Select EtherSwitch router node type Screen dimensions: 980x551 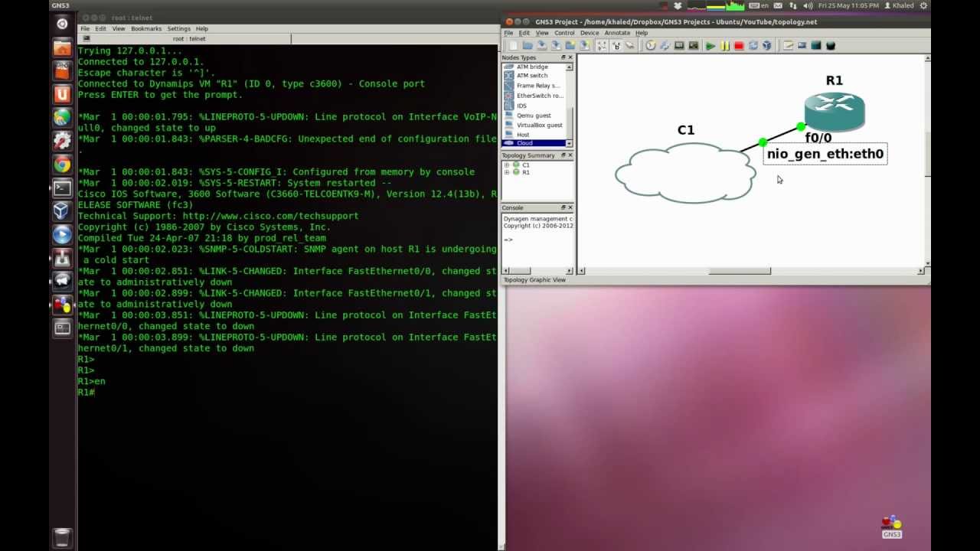coord(534,96)
